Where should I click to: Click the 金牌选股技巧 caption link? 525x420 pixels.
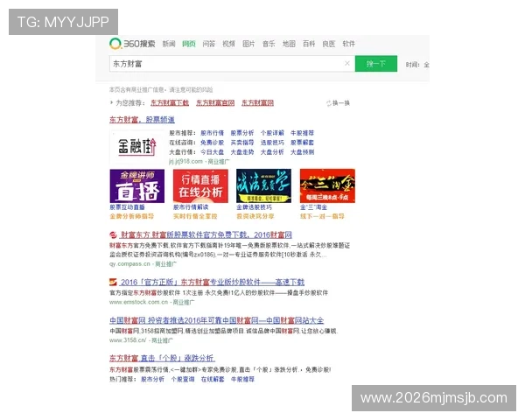(x=254, y=207)
